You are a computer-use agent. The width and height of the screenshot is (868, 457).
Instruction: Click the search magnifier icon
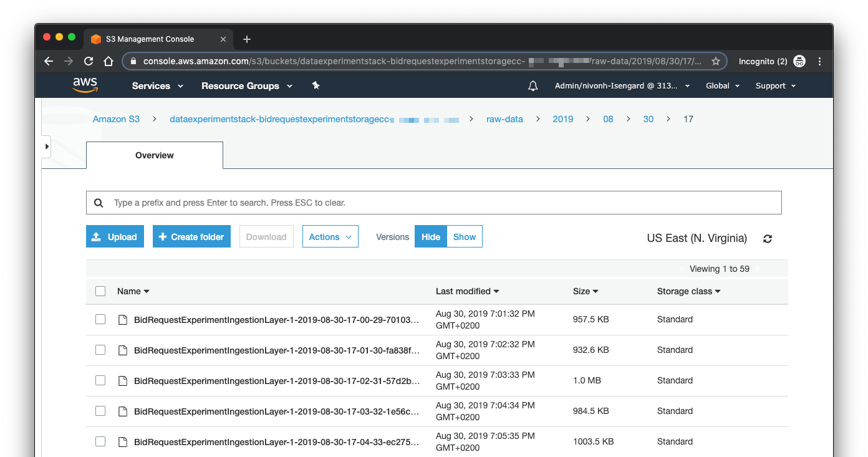(x=99, y=203)
